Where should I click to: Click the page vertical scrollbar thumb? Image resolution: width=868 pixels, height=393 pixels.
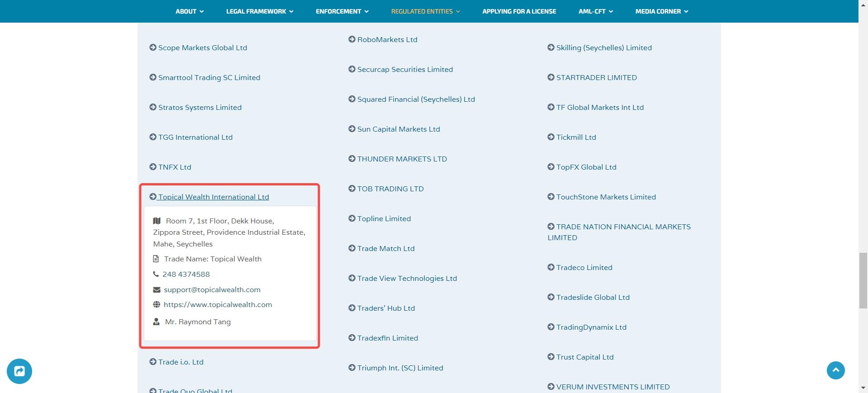point(863,281)
